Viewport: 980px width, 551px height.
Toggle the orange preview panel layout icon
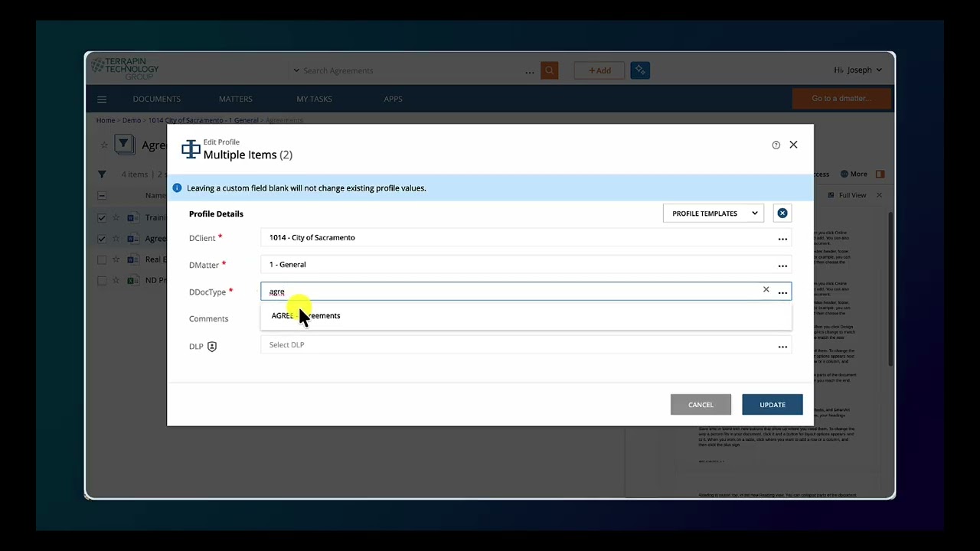coord(880,174)
